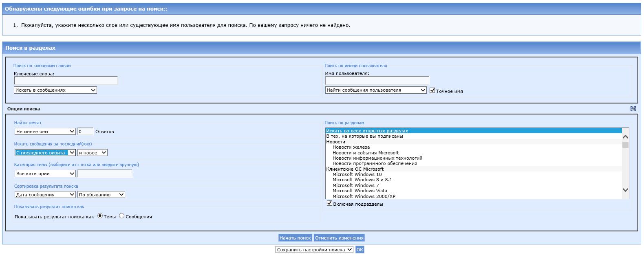Collapse the search options panel icon
The image size is (644, 255).
pyautogui.click(x=633, y=109)
